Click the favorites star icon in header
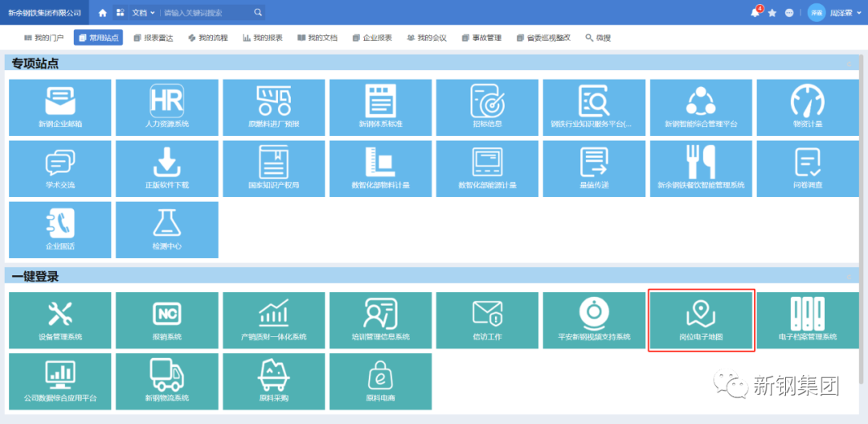 pos(772,13)
